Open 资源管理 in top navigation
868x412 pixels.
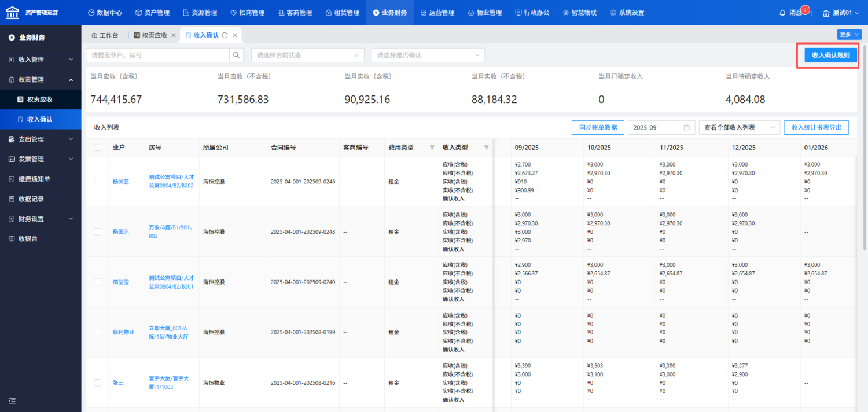[x=201, y=13]
